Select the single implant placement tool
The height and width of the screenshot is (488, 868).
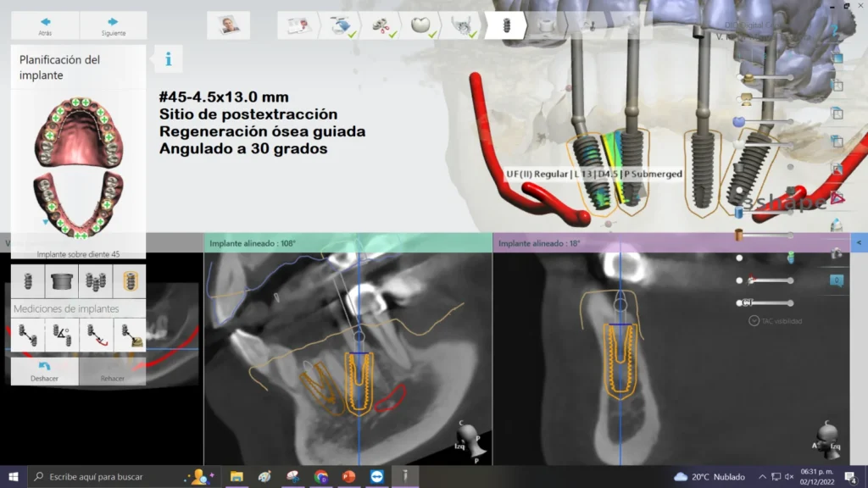tap(28, 281)
